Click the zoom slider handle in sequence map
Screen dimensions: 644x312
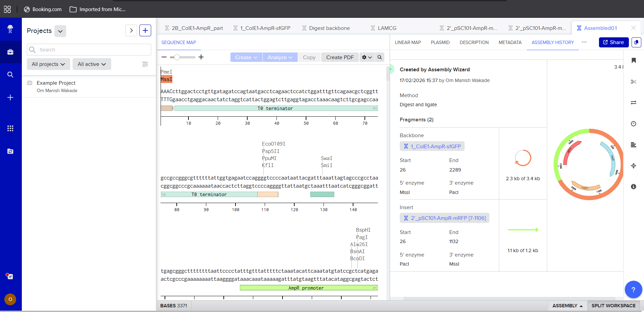pos(177,57)
